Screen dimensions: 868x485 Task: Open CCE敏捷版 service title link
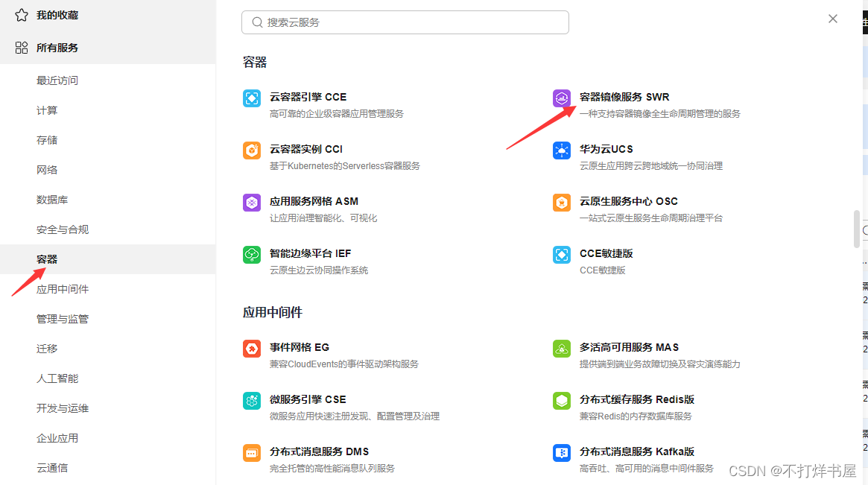tap(606, 253)
